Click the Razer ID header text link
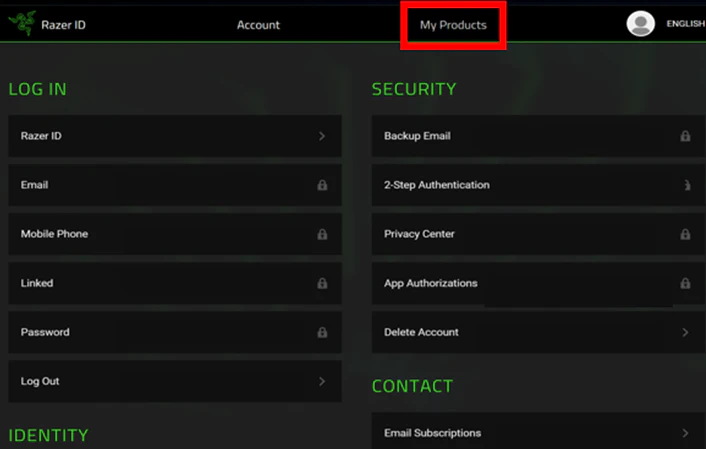 63,25
